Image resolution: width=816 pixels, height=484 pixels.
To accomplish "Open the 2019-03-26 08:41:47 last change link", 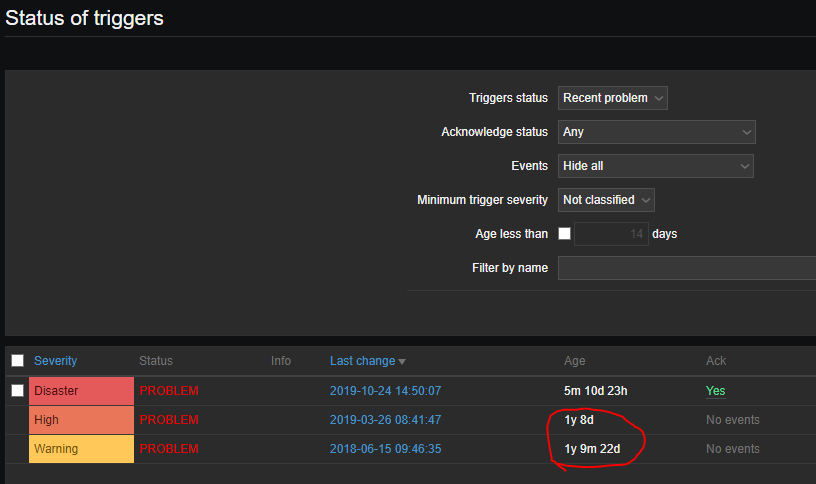I will [386, 420].
